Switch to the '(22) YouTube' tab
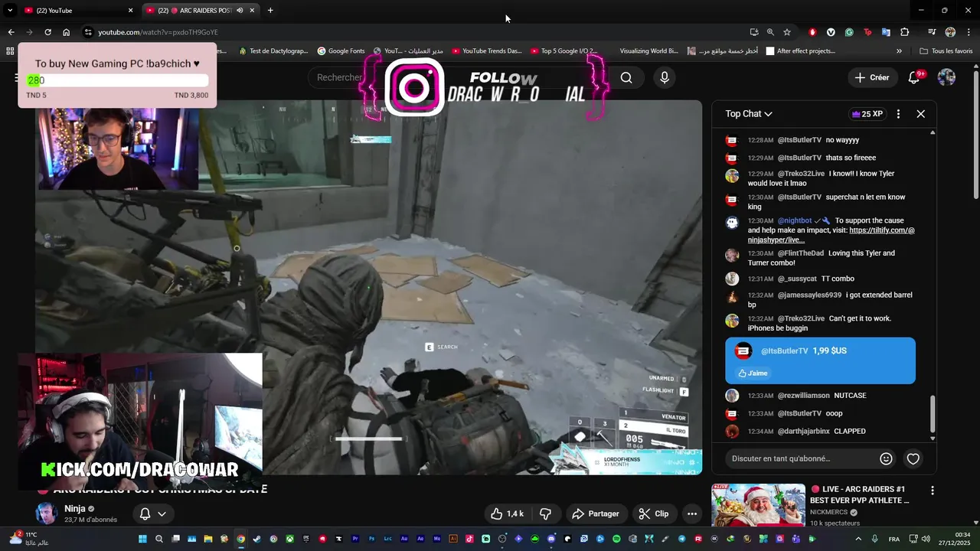The image size is (980, 551). pyautogui.click(x=77, y=10)
